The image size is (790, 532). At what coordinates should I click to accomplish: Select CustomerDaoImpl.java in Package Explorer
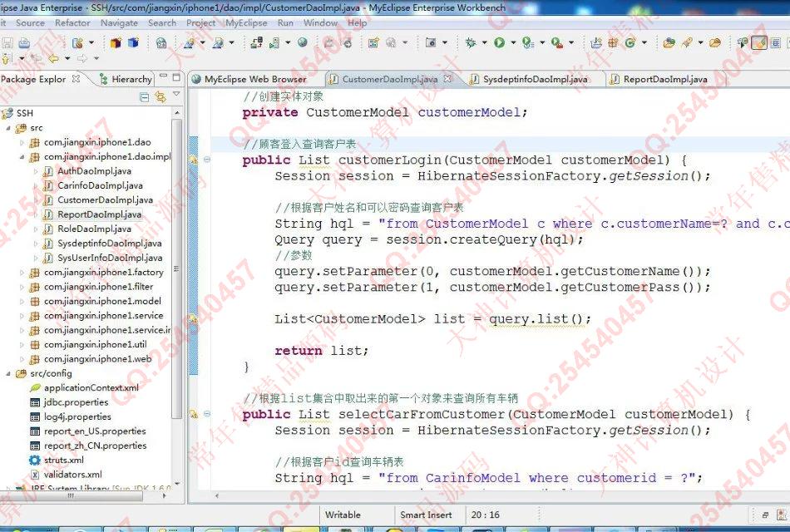[105, 200]
